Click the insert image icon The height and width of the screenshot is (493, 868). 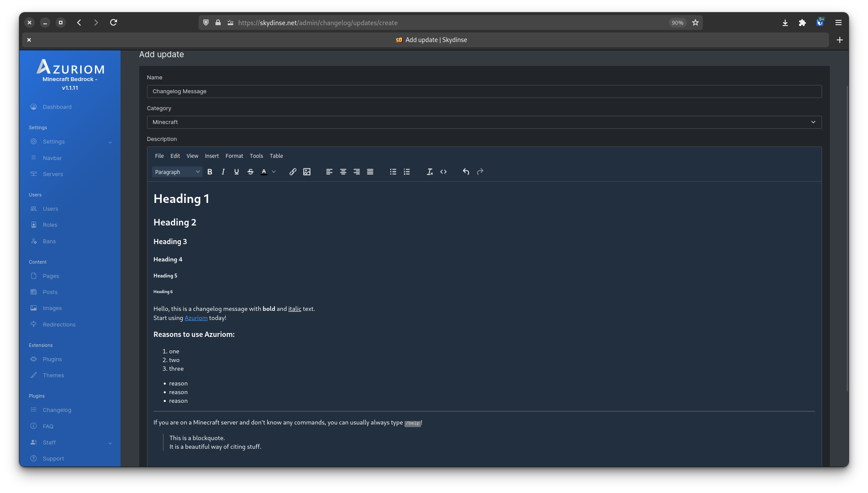pos(307,172)
